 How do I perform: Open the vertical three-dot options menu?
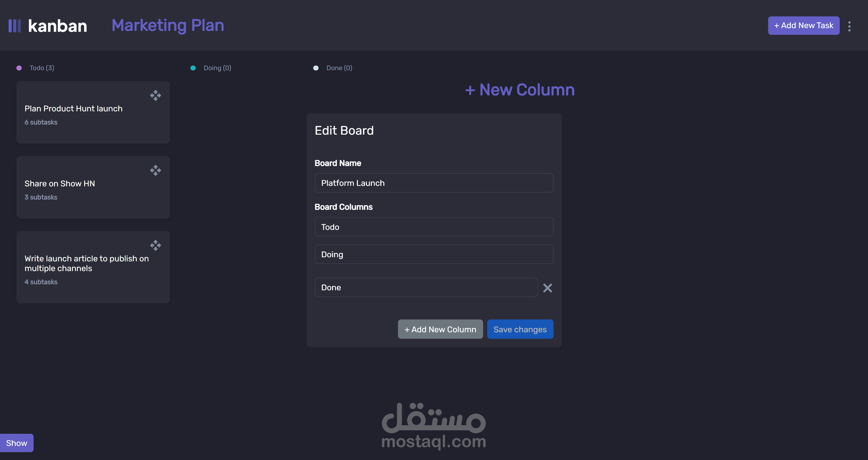coord(849,26)
